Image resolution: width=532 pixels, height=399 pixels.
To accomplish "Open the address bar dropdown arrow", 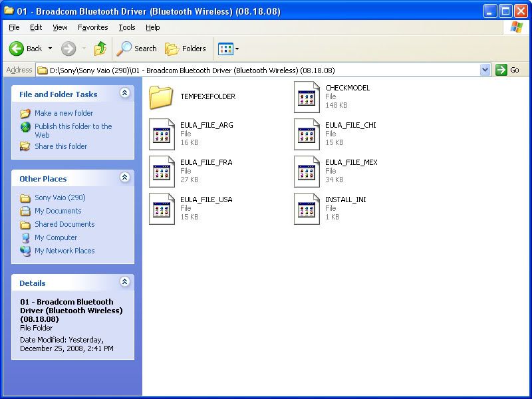I will click(x=485, y=70).
